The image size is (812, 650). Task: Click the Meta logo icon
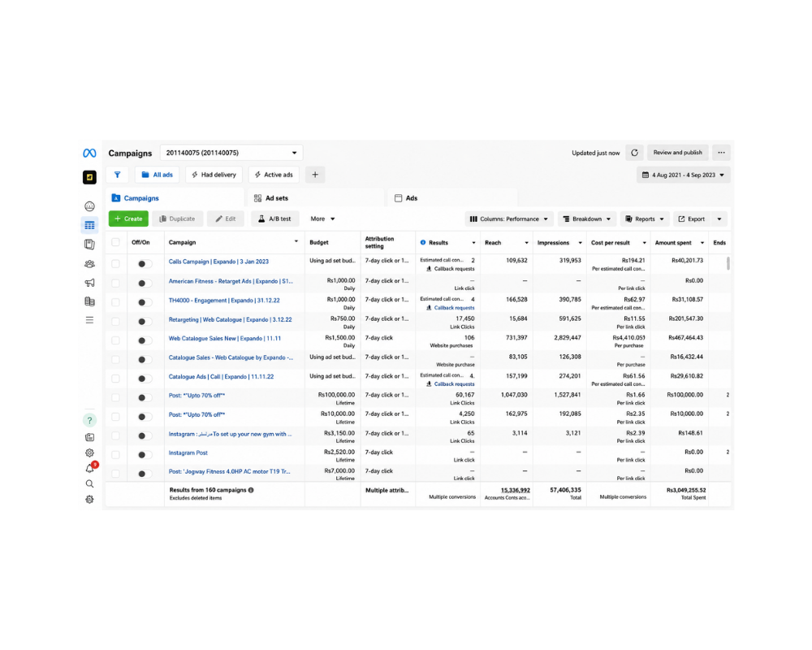click(89, 153)
